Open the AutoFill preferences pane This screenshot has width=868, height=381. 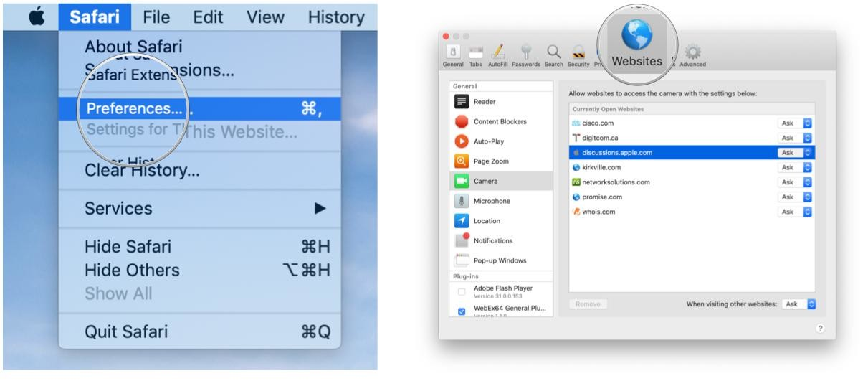[498, 56]
